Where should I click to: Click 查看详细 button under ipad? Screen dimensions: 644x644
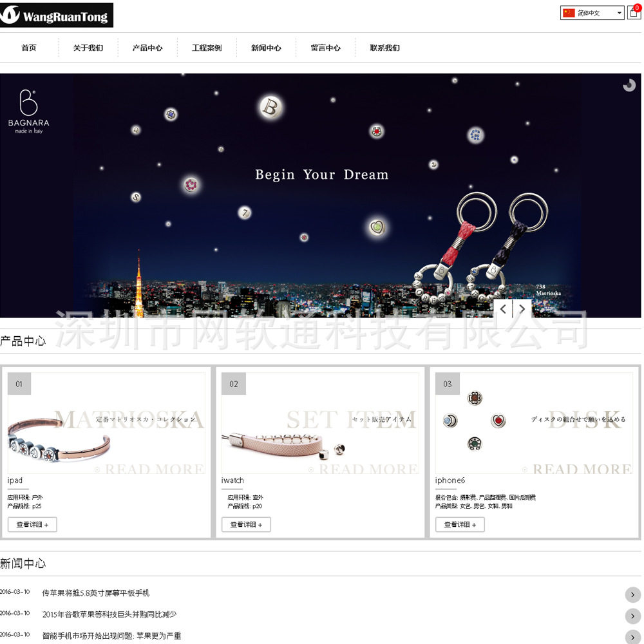32,524
